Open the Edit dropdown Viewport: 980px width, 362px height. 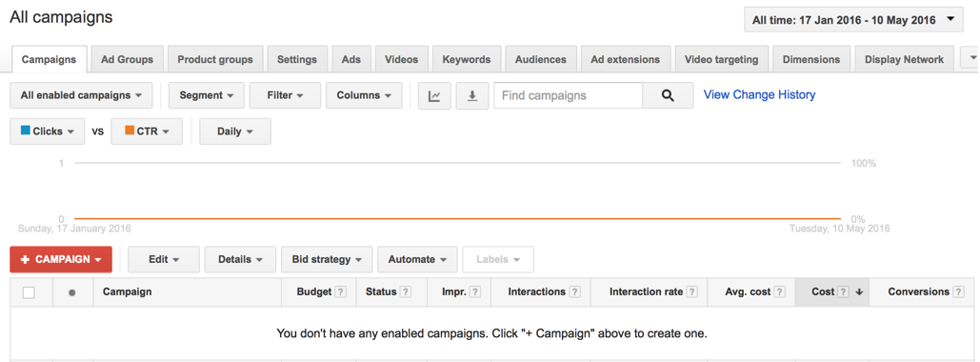click(164, 259)
